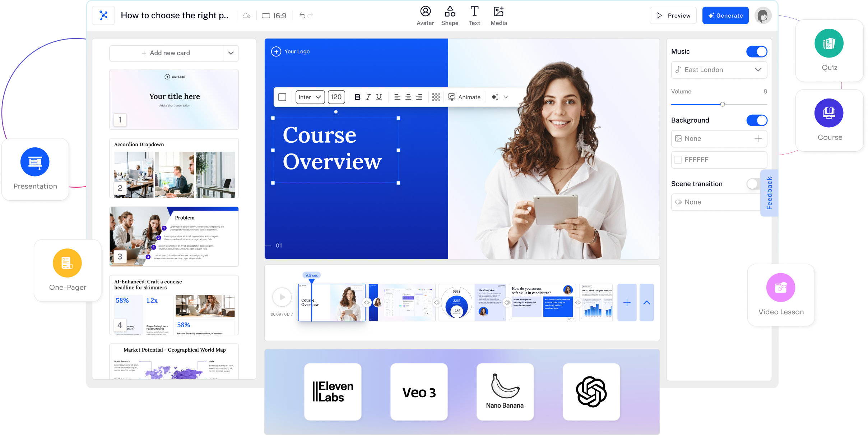Click the undo arrow icon
Viewport: 868px width, 435px height.
point(302,15)
